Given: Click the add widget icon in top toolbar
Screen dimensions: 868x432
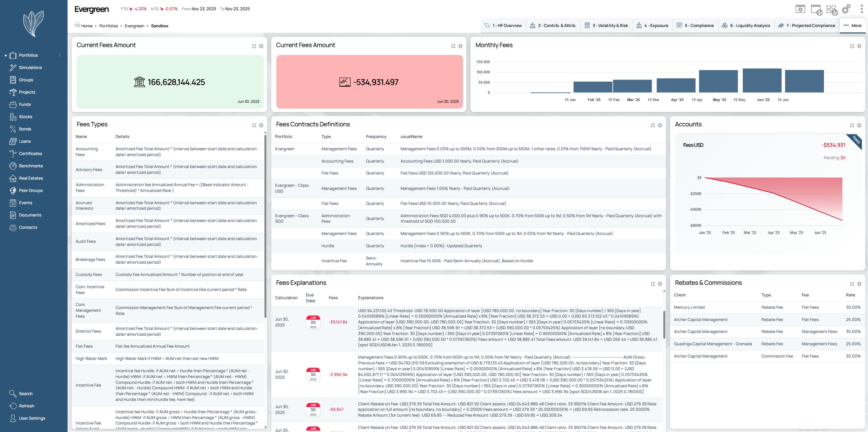Looking at the screenshot, I should pyautogui.click(x=816, y=10).
